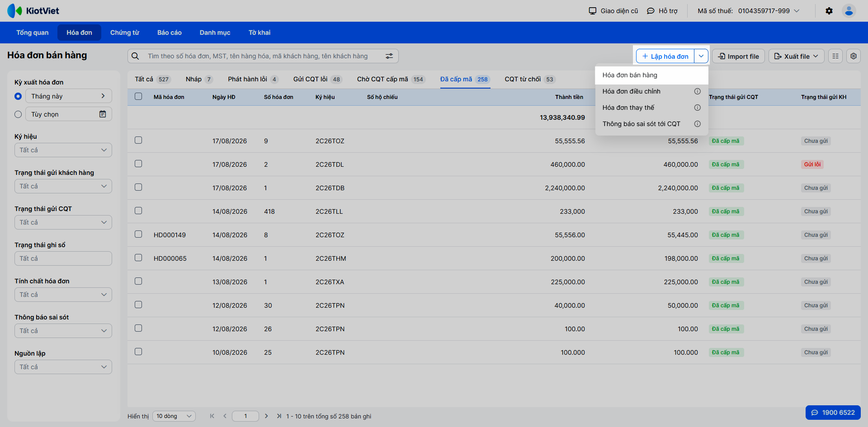Call support via 1900 6522 button

[833, 413]
